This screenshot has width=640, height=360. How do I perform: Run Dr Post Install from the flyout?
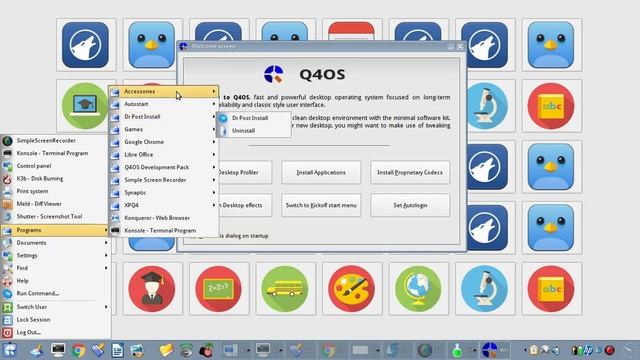pos(253,118)
